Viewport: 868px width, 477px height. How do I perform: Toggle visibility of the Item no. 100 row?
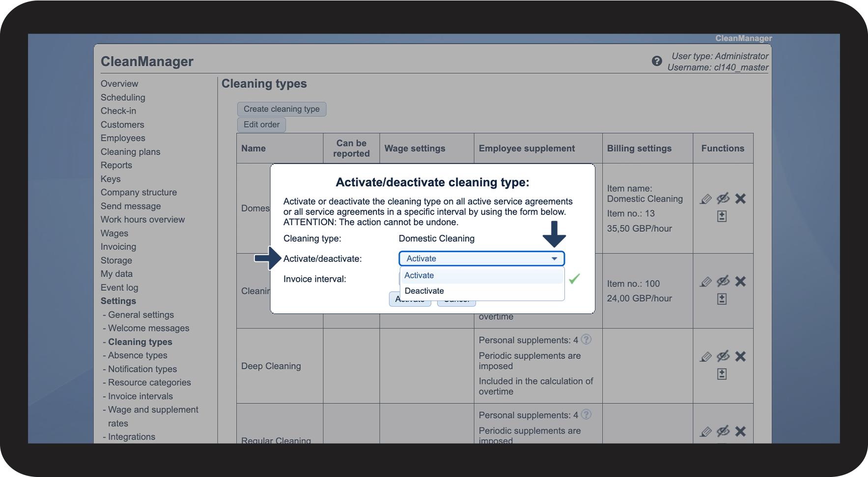pos(723,281)
